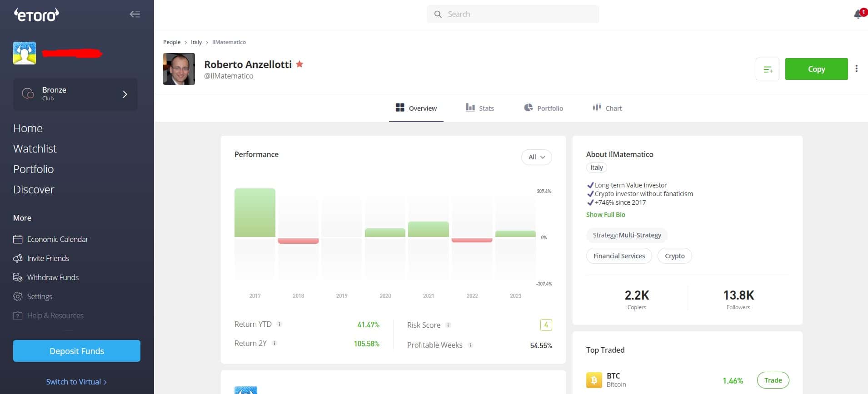This screenshot has width=868, height=394.
Task: Click the Return YTD info icon
Action: pos(279,324)
